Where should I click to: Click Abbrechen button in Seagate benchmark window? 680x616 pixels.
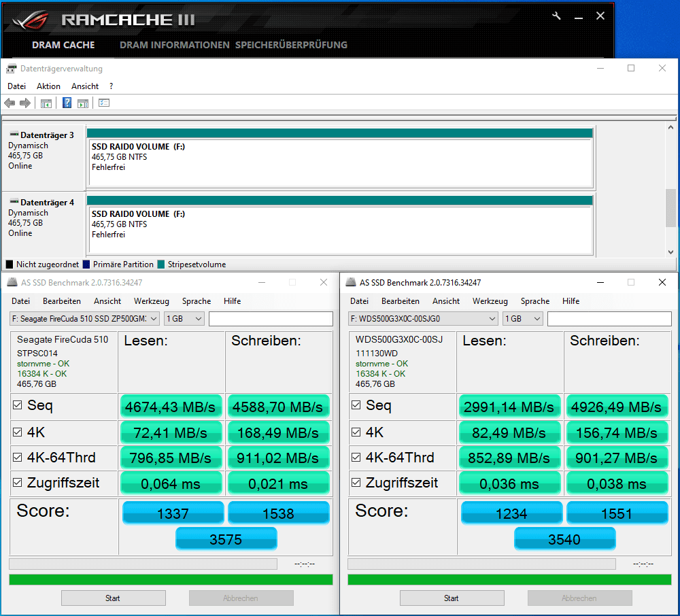(x=241, y=598)
